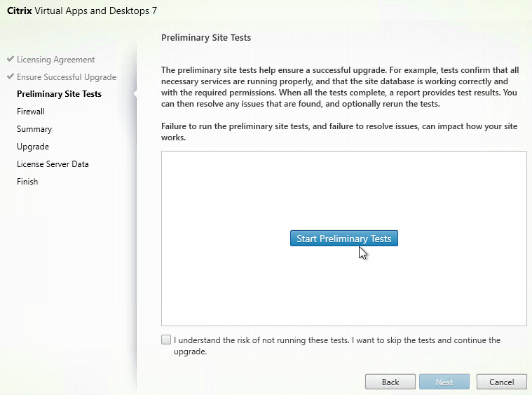This screenshot has width=532, height=395.
Task: Open the License Server Data step
Action: pos(53,164)
